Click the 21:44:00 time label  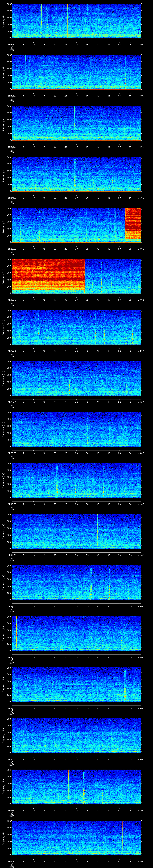click(12, 708)
